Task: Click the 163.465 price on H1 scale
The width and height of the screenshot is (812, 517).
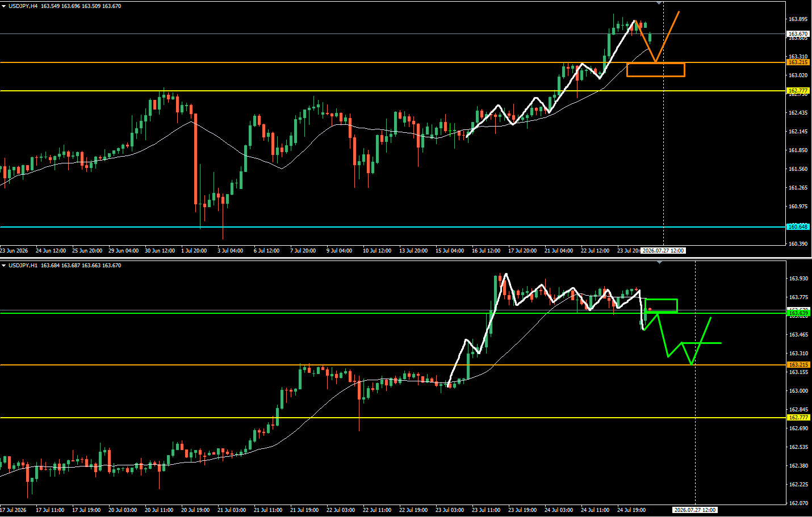Action: coord(798,335)
